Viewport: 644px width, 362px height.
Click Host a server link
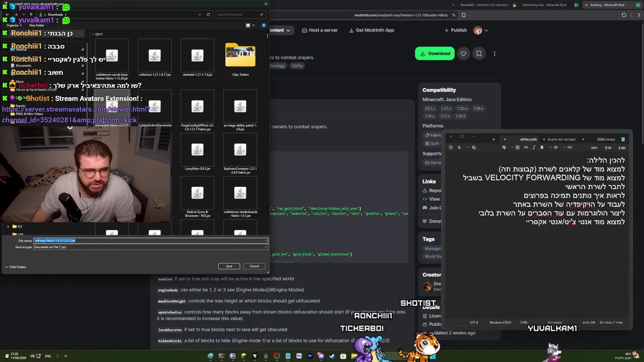coord(320,30)
